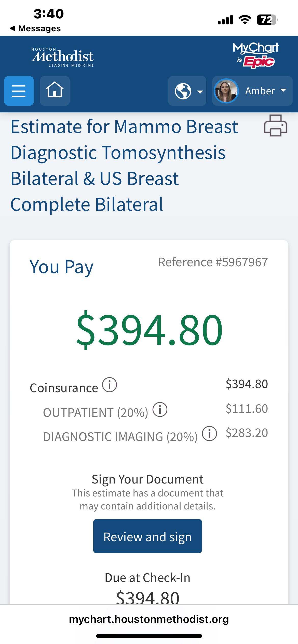Open the hamburger main menu
Screen dimensions: 298x644
click(x=19, y=91)
